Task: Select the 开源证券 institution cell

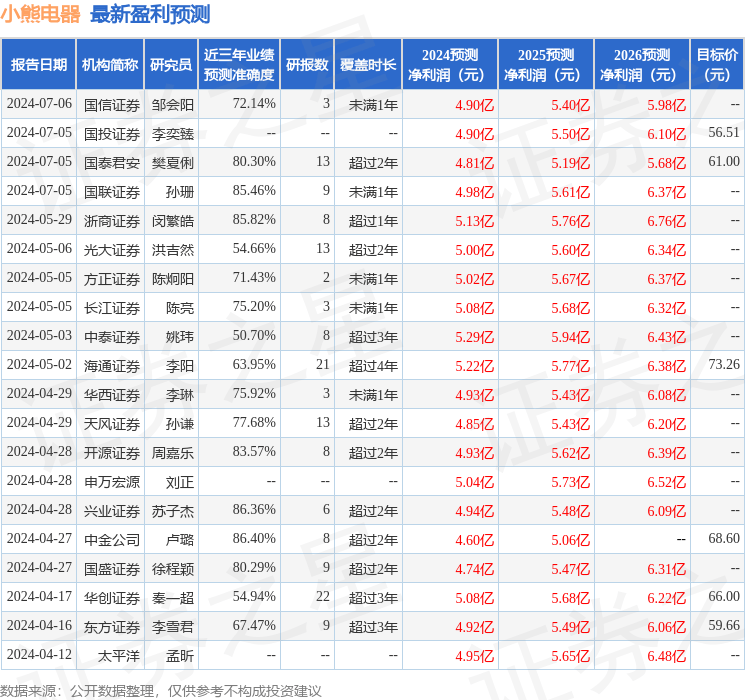Action: pyautogui.click(x=112, y=452)
